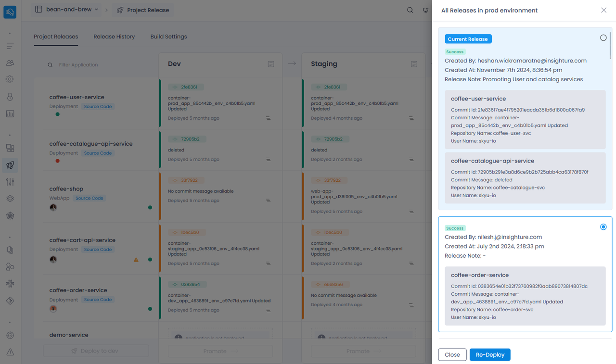Switch to Build Settings tab

coord(168,37)
